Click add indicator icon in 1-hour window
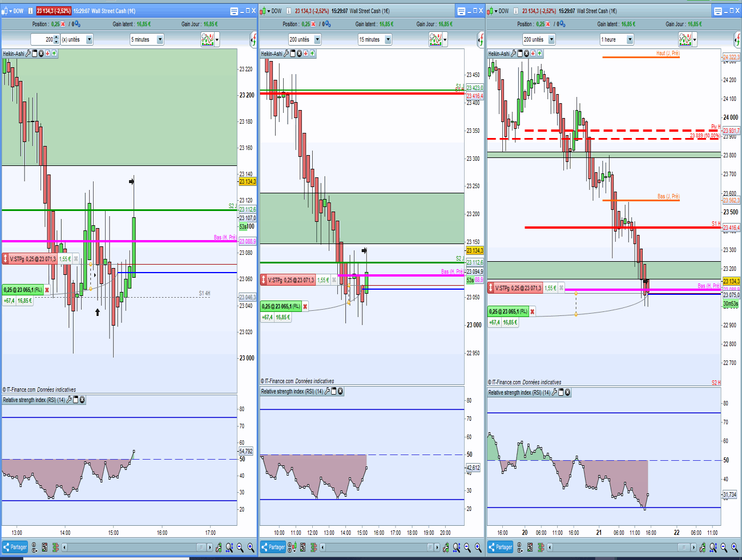 [685, 39]
